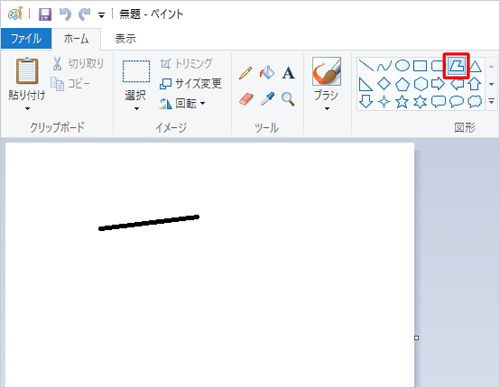Click the black line drawn on canvas
This screenshot has height=388, width=500.
click(x=149, y=223)
